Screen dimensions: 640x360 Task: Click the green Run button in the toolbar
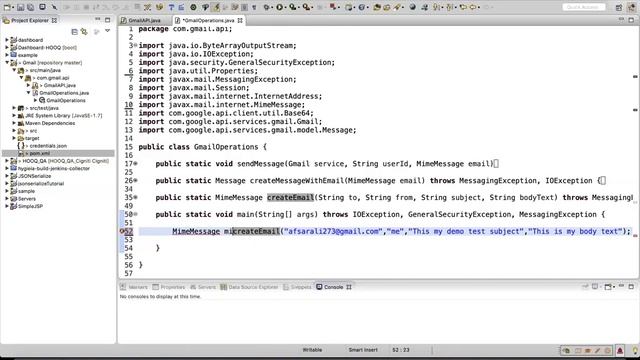point(280,7)
